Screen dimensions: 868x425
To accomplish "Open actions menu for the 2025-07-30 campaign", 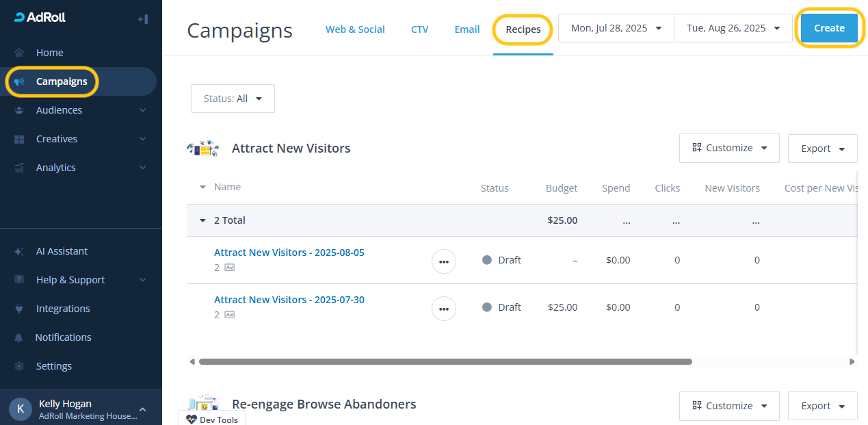I will pyautogui.click(x=444, y=309).
